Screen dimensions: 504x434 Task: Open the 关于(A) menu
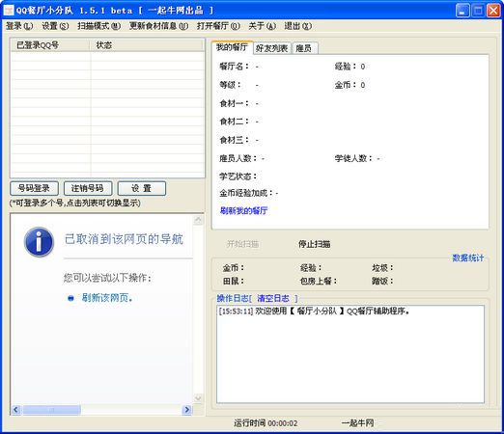click(262, 26)
